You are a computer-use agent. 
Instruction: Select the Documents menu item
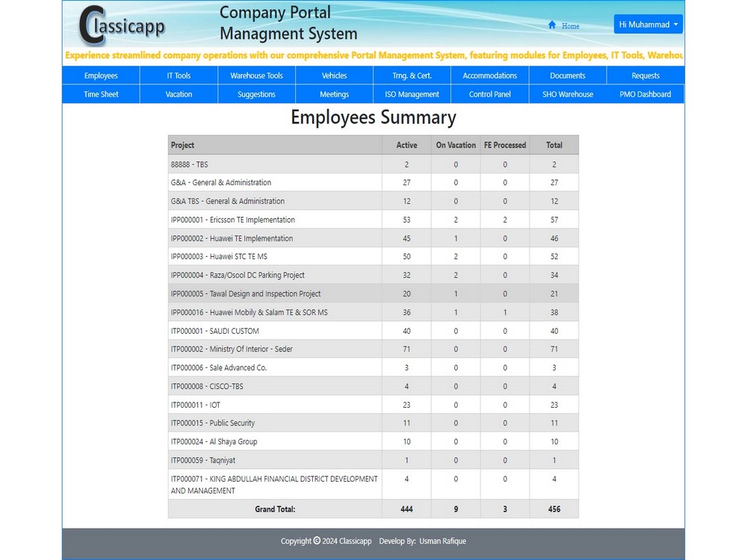click(568, 75)
